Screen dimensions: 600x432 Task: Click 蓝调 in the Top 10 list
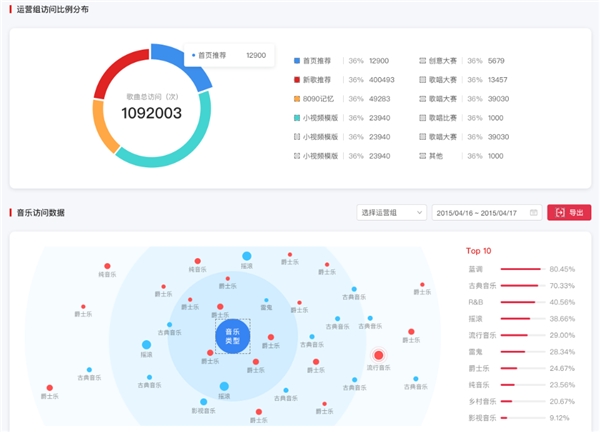point(476,269)
